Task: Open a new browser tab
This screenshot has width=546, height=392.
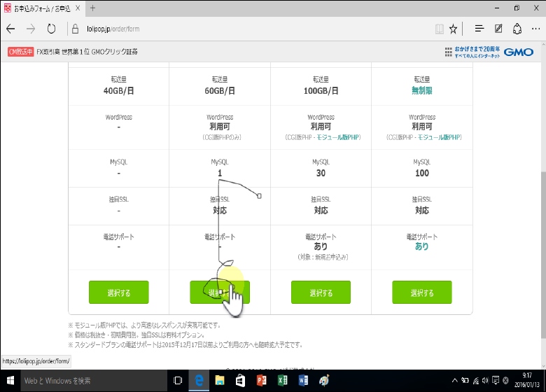Action: pos(92,8)
